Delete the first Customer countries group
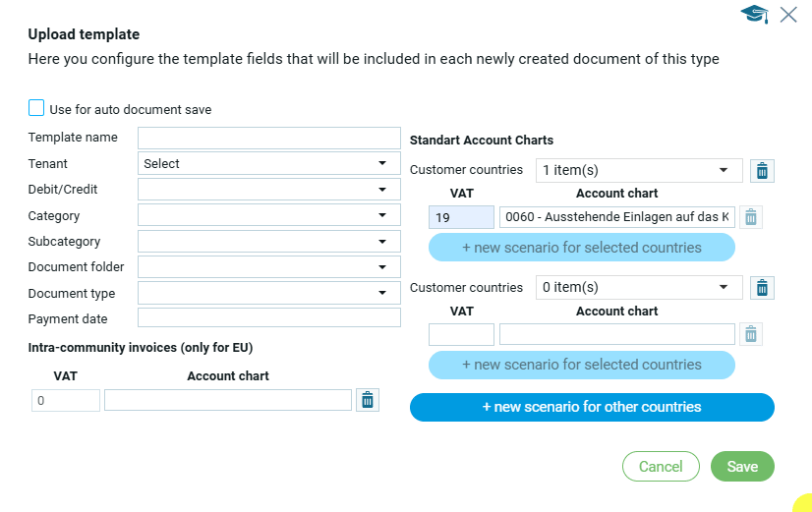Image resolution: width=812 pixels, height=512 pixels. coord(762,171)
